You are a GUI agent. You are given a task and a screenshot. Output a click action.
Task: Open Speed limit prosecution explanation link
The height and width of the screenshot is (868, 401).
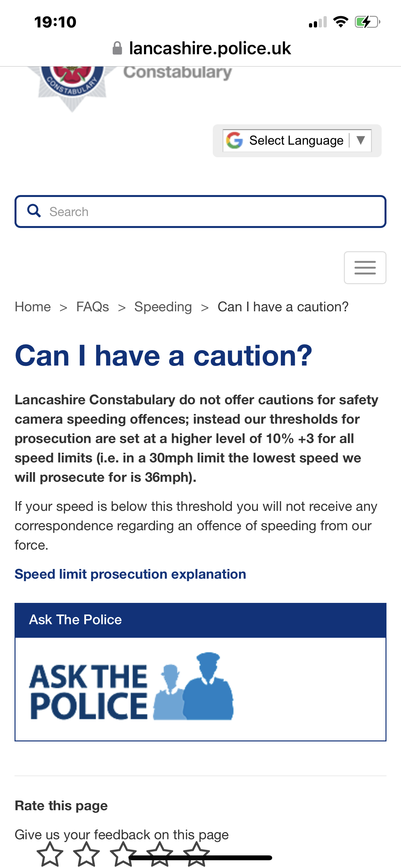(x=130, y=574)
